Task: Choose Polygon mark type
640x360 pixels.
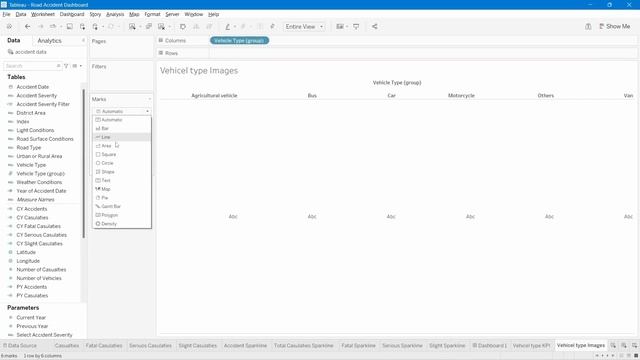Action: pos(122,215)
